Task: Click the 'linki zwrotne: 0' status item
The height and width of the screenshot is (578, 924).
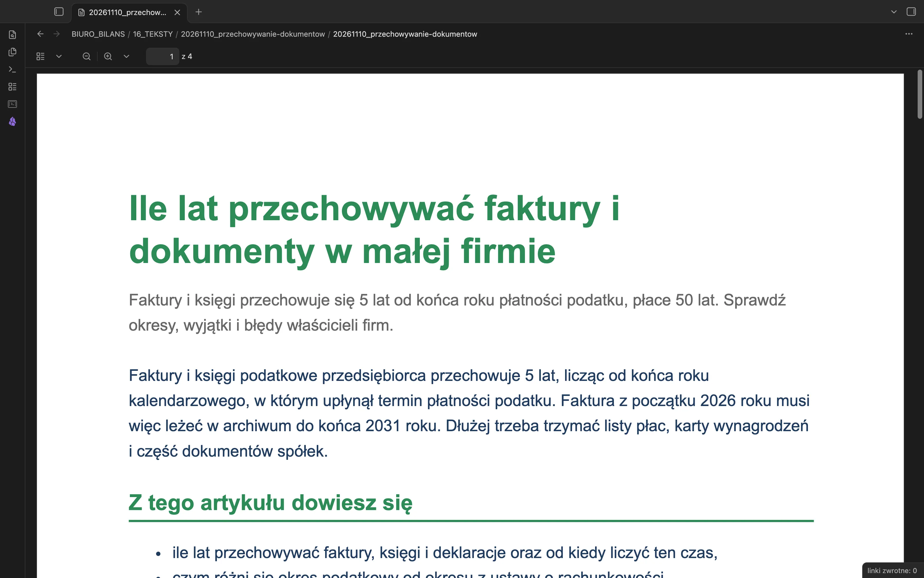Action: pyautogui.click(x=892, y=570)
